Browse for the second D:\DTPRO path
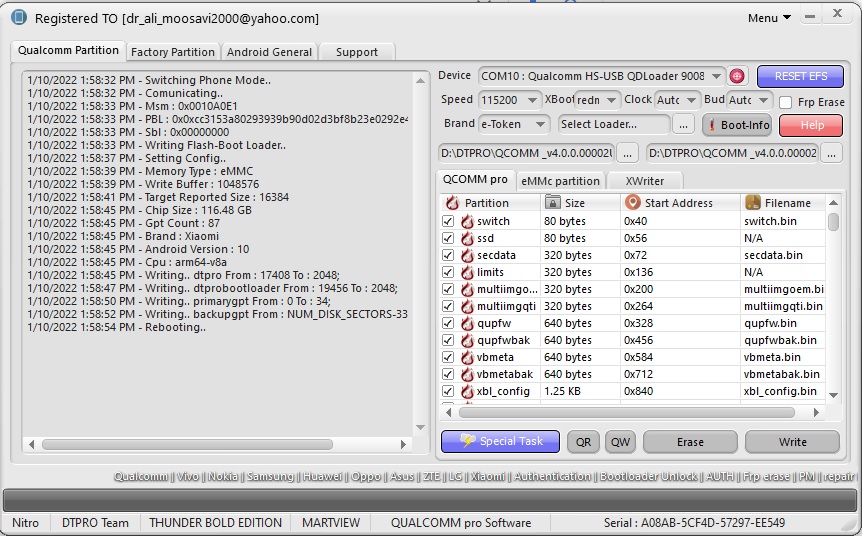Image resolution: width=862 pixels, height=536 pixels. 831,153
